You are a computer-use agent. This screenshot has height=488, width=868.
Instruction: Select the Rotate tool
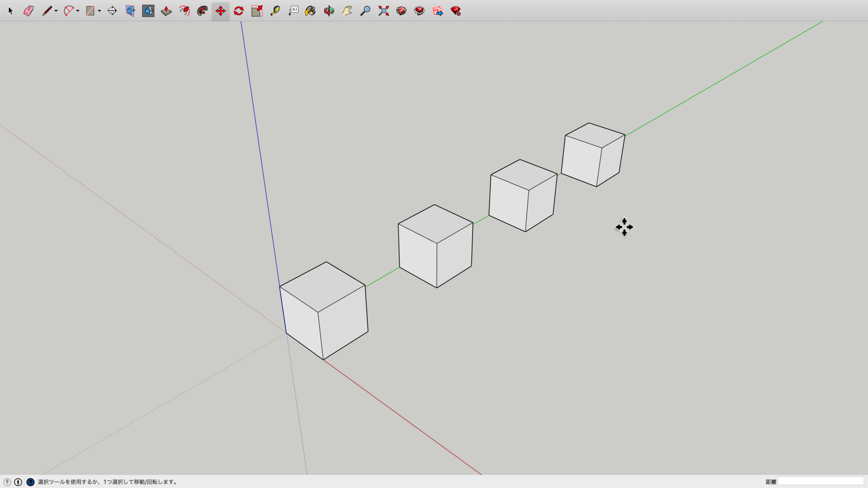(239, 11)
